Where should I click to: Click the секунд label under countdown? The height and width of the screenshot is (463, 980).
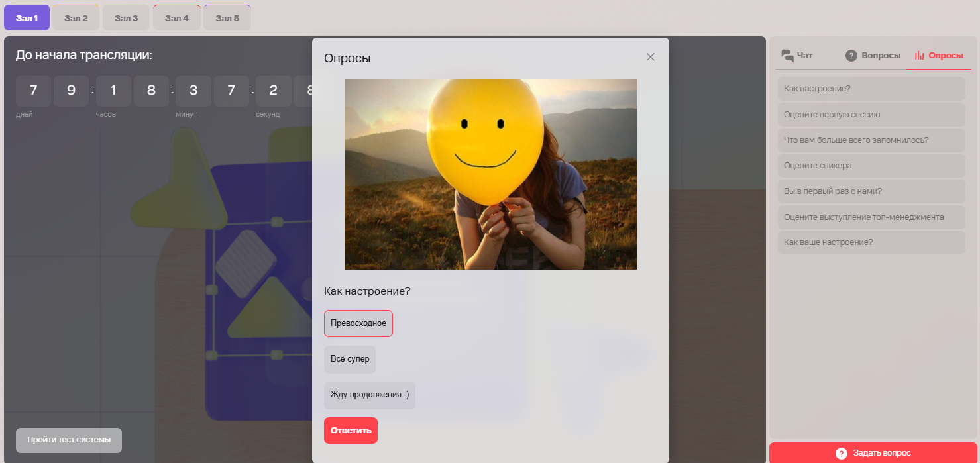tap(268, 115)
